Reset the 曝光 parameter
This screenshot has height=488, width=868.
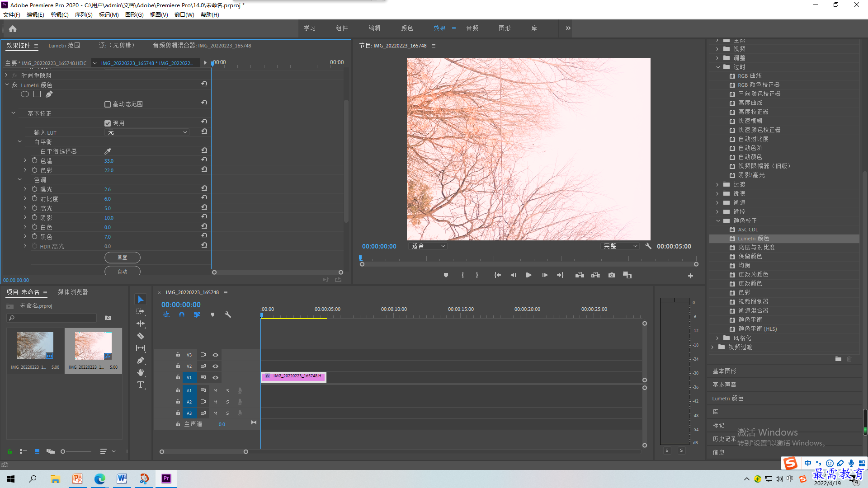click(x=204, y=188)
